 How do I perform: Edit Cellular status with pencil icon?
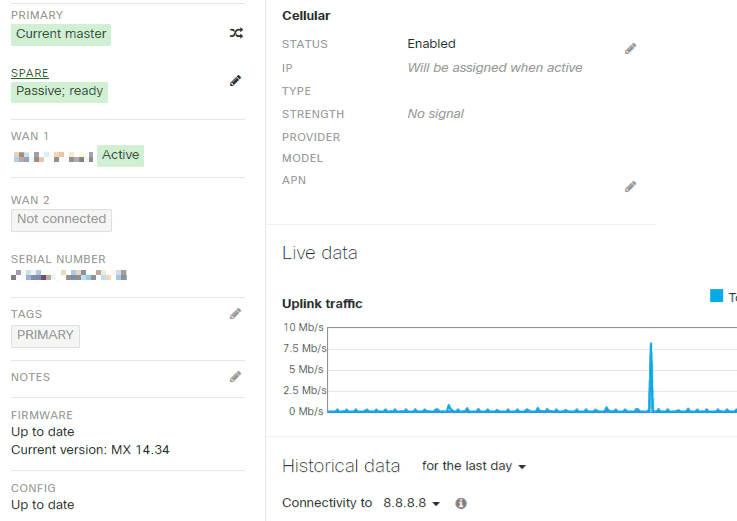click(630, 48)
